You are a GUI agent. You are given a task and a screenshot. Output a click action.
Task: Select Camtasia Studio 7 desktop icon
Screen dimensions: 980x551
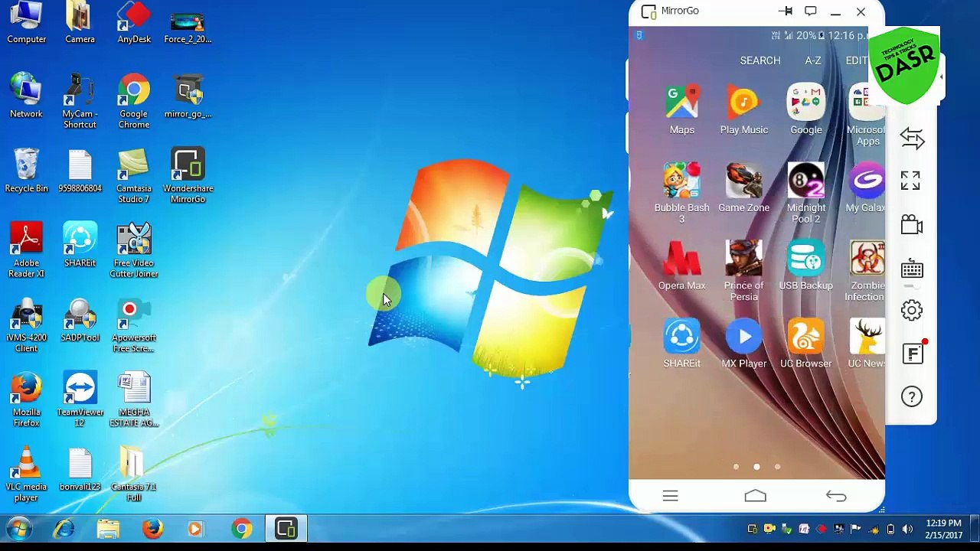click(133, 175)
